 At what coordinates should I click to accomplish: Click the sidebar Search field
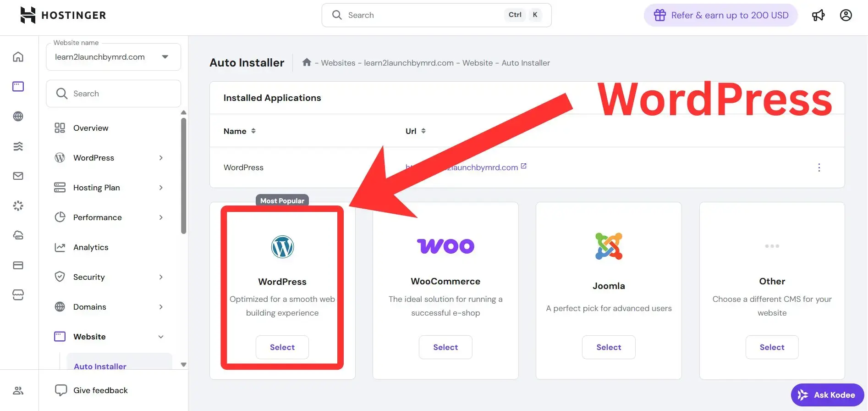pyautogui.click(x=114, y=94)
